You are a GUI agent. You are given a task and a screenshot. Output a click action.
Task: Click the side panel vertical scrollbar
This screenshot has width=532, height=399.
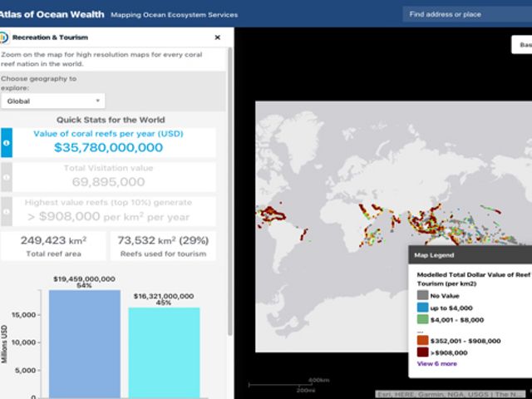(x=230, y=208)
